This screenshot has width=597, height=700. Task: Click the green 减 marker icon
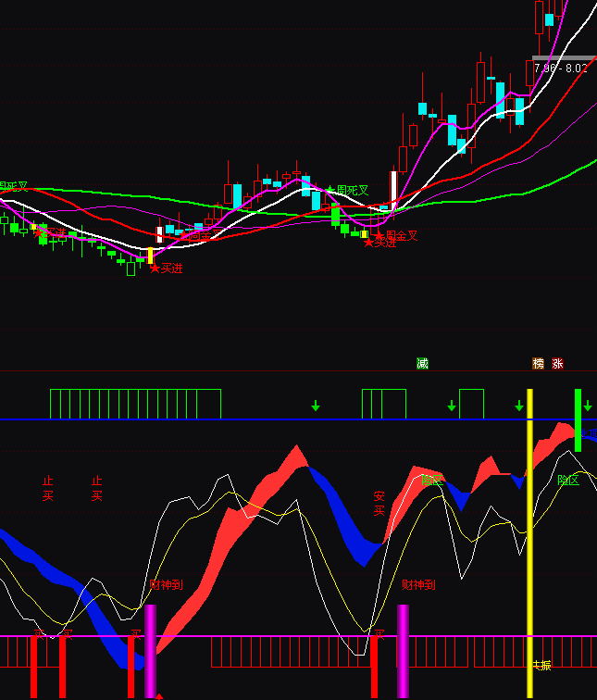tap(423, 364)
